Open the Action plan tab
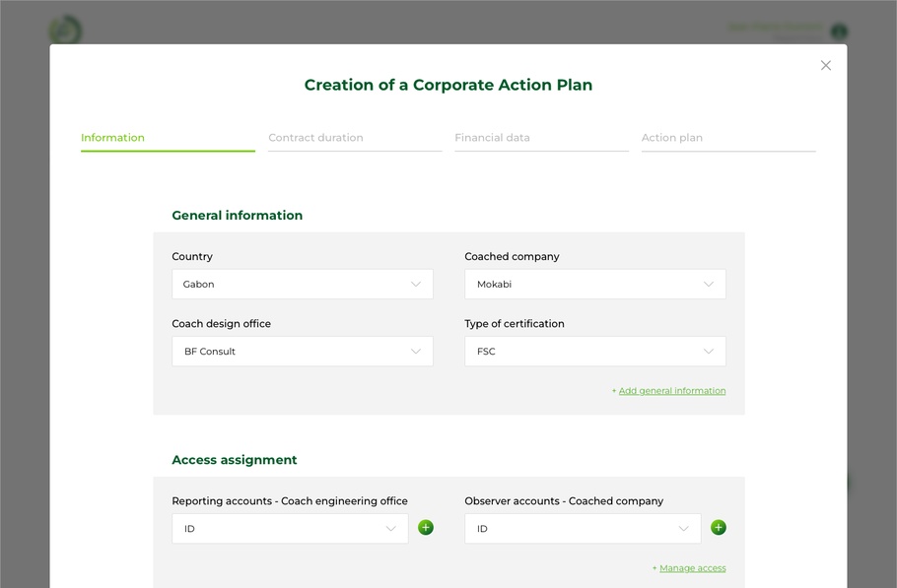Viewport: 897px width, 588px height. 672,138
